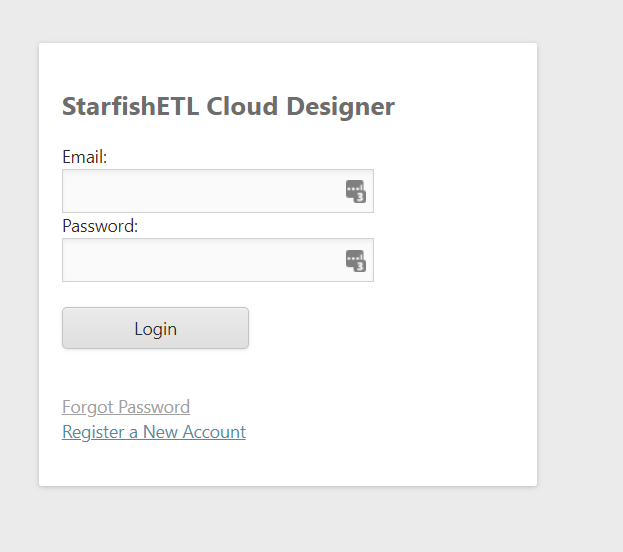Click the password manager icon in Password field
The height and width of the screenshot is (552, 623).
(356, 260)
